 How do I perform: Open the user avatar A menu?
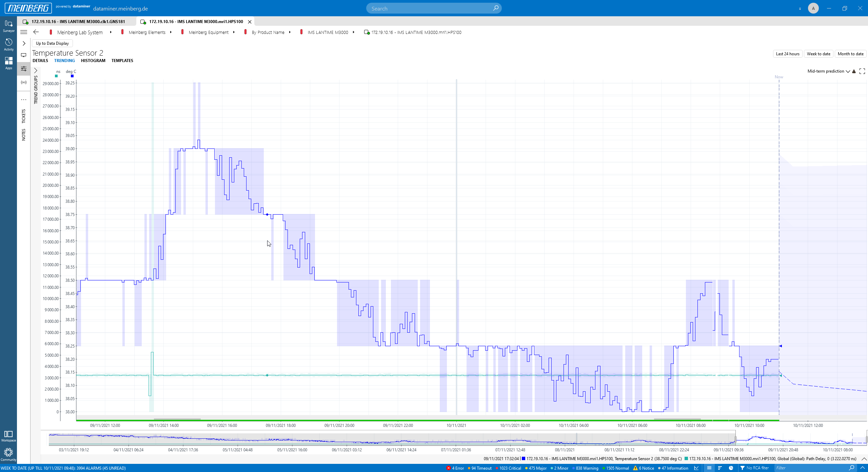click(x=813, y=8)
